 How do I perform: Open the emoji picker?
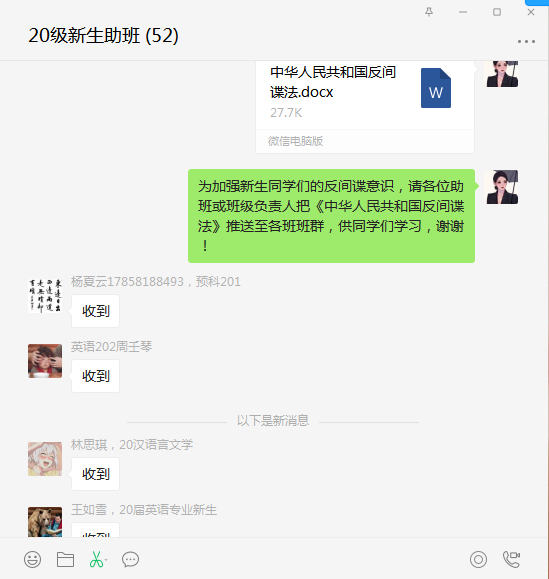[32, 559]
